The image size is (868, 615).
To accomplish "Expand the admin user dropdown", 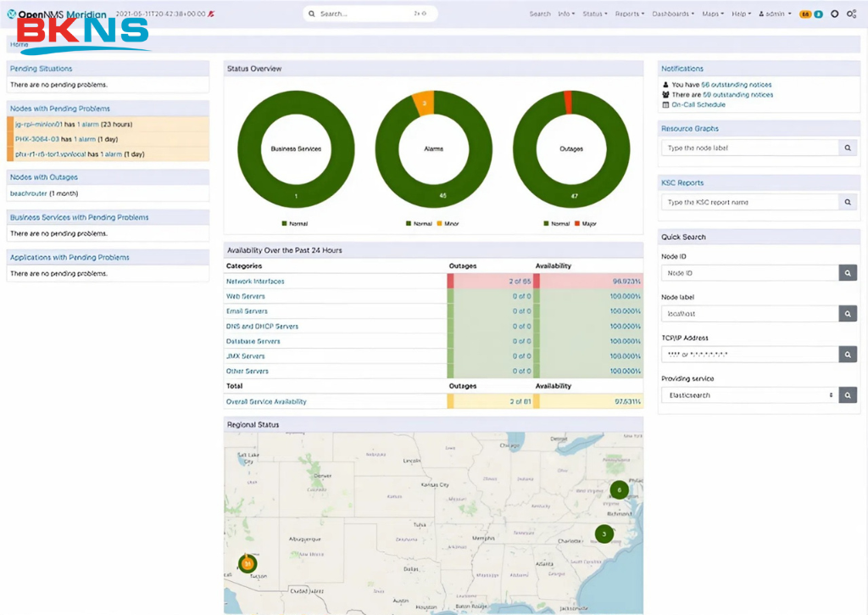I will (x=776, y=14).
